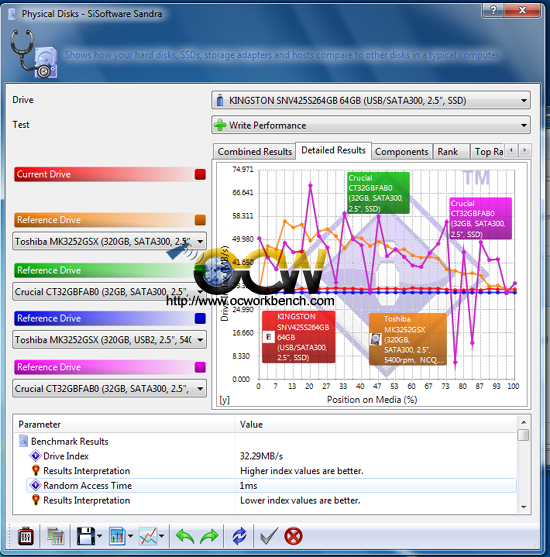550x557 pixels.
Task: Click the stethoscope disk icon in the header
Action: coord(34,54)
